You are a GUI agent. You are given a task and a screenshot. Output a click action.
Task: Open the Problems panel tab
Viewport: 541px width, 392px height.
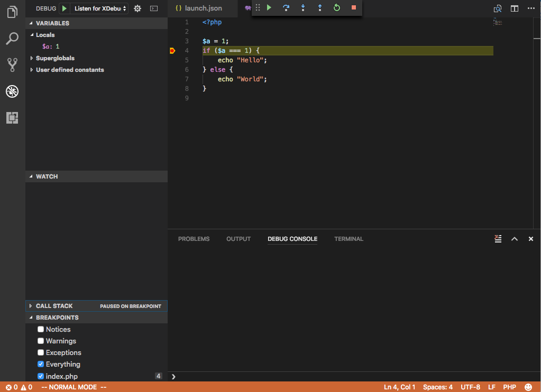(194, 239)
